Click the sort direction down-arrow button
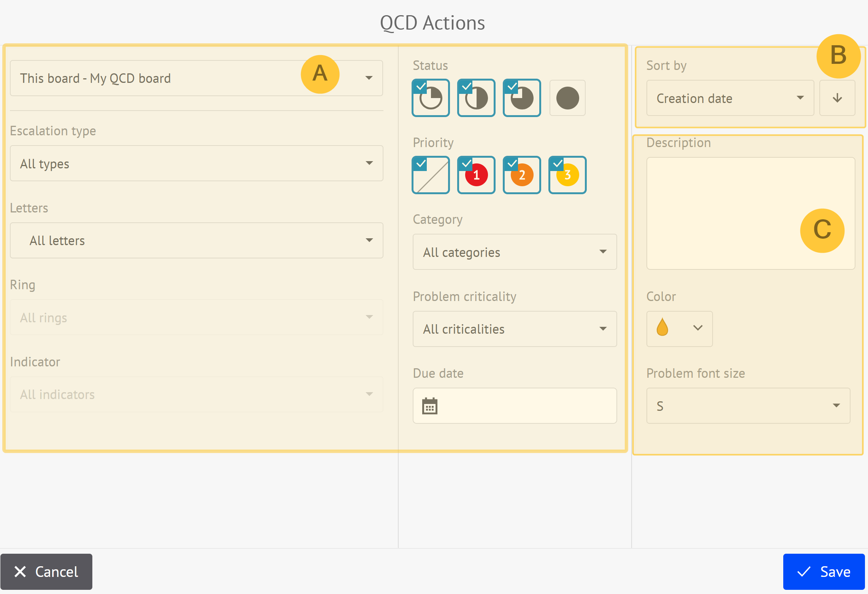868x594 pixels. [837, 98]
